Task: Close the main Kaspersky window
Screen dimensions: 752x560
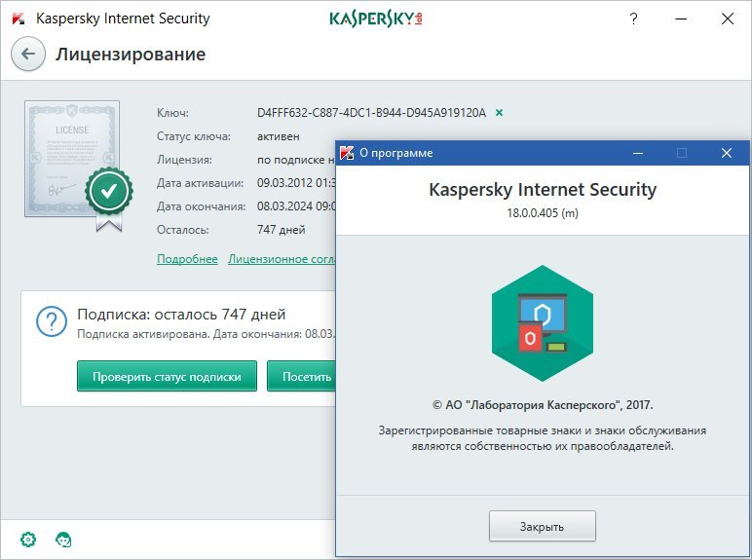Action: 728,19
